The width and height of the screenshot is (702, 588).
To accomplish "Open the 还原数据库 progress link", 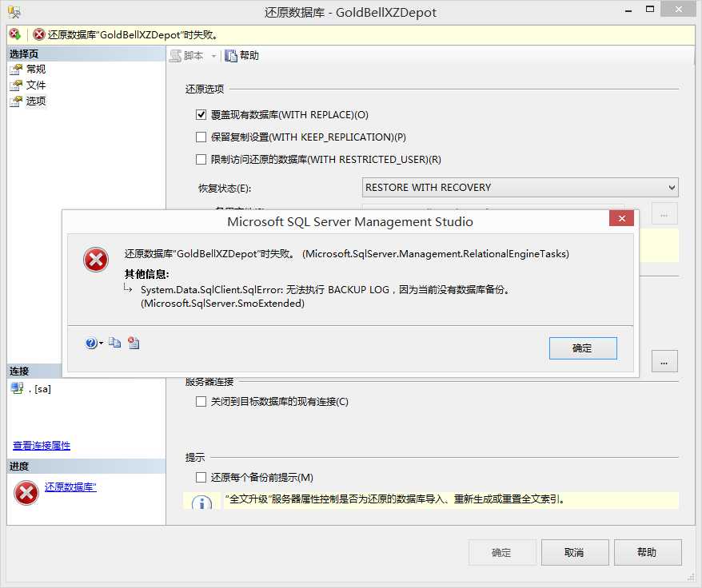I will pyautogui.click(x=70, y=487).
